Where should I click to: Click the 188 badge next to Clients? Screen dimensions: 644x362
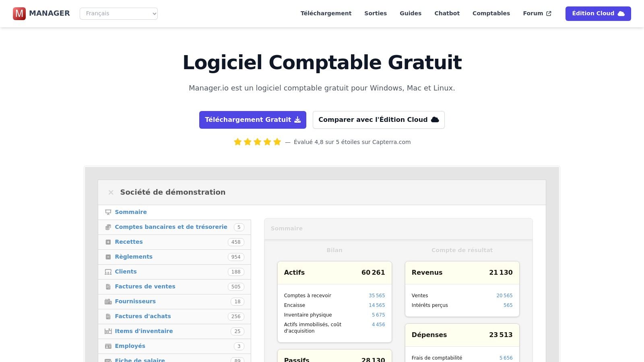point(236,272)
